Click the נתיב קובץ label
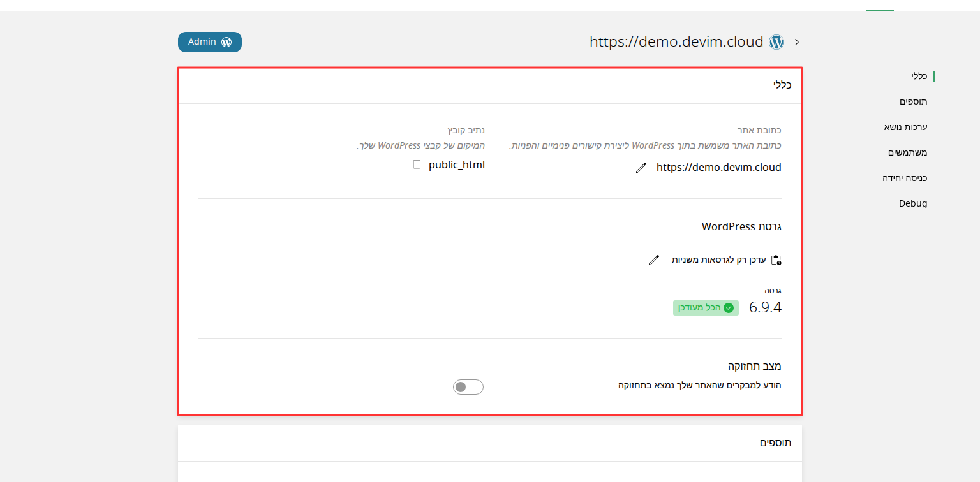Viewport: 980px width, 482px height. (x=466, y=130)
